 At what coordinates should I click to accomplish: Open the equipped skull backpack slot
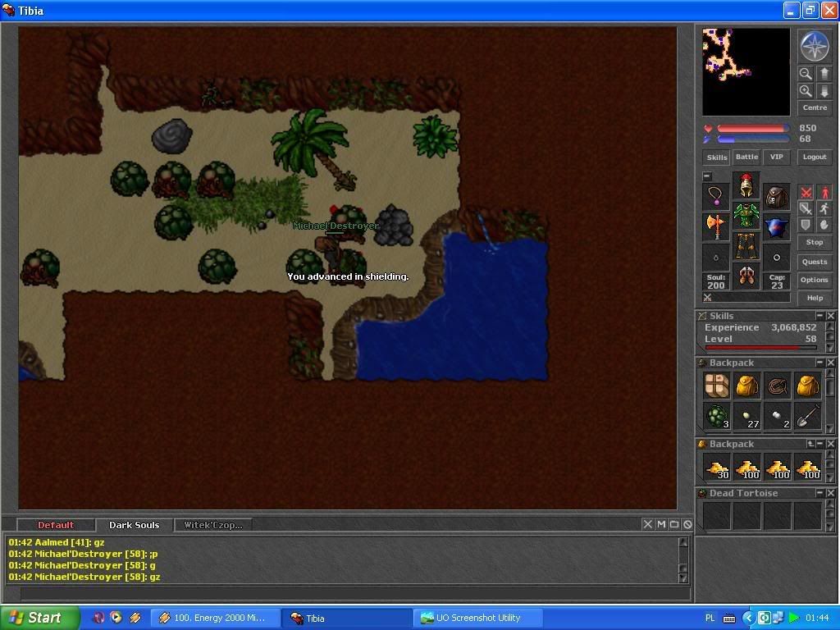(x=777, y=196)
